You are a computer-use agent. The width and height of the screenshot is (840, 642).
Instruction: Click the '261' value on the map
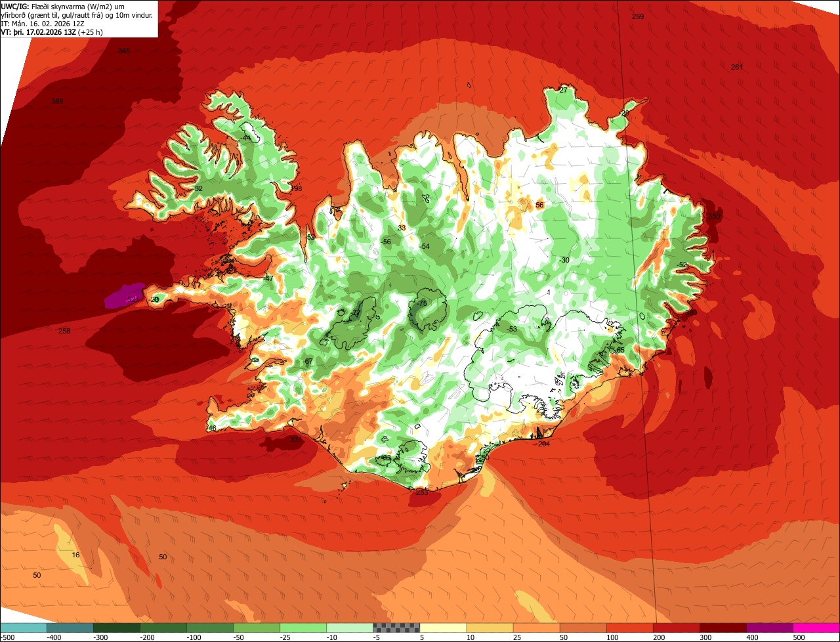(737, 67)
